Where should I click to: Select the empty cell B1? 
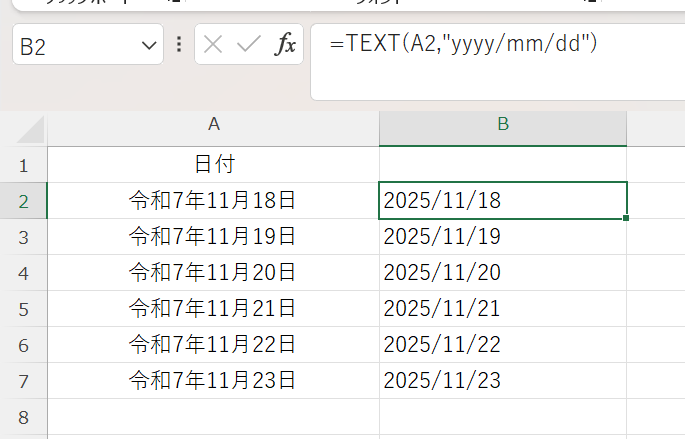point(503,164)
